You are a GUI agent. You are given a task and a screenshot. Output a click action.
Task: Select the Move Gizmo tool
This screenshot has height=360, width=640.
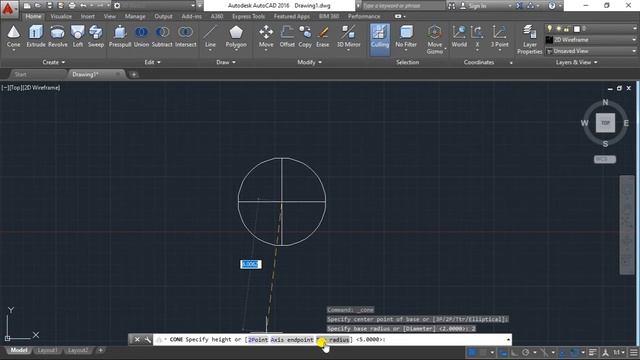click(435, 40)
